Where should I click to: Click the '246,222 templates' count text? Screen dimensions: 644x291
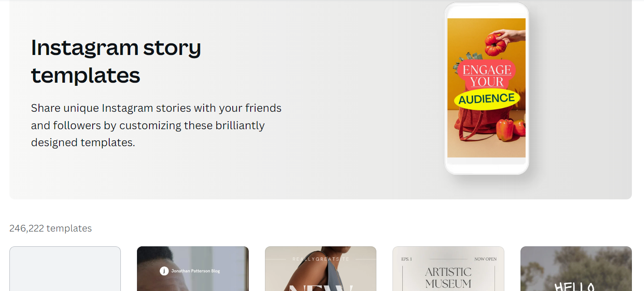pyautogui.click(x=51, y=228)
